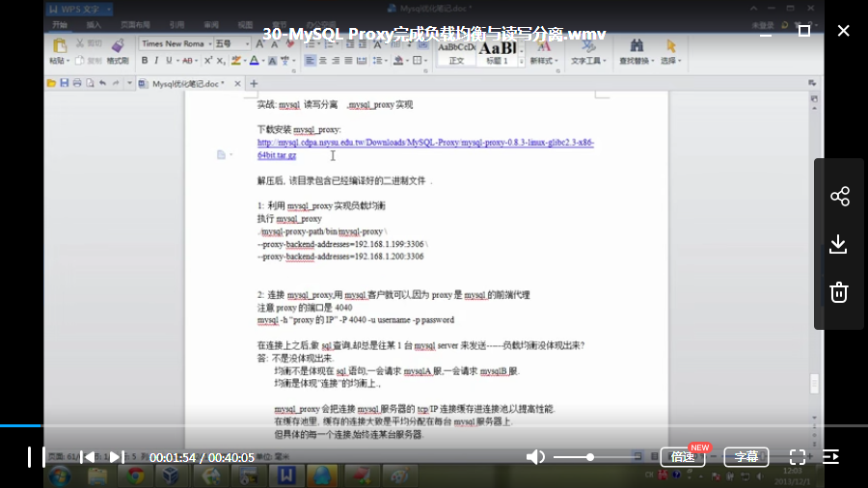Screen dimensions: 868x488
Task: Align text right in WPS ribbon
Action: pos(335,61)
